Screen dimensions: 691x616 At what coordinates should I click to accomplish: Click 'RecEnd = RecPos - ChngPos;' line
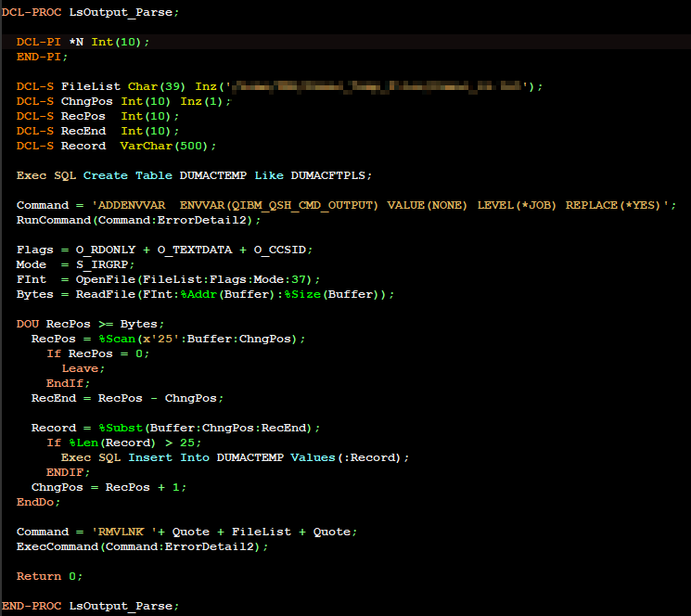click(127, 398)
